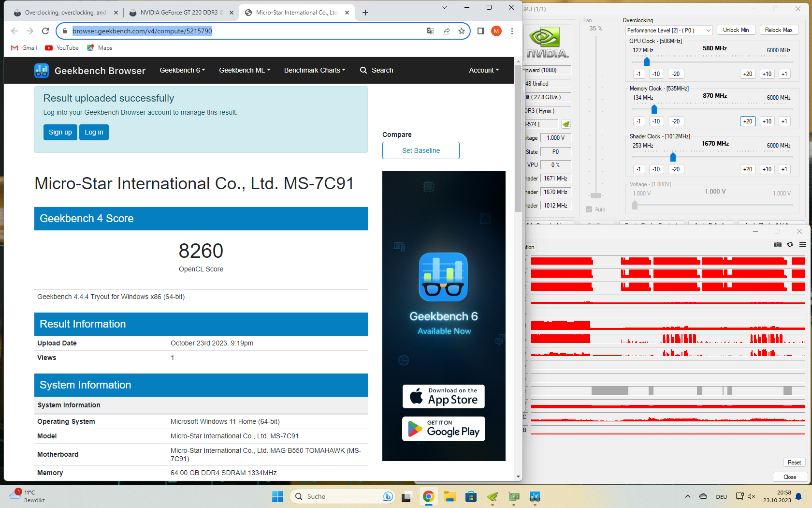This screenshot has height=508, width=812.
Task: Click the Set Baseline button
Action: (x=421, y=150)
